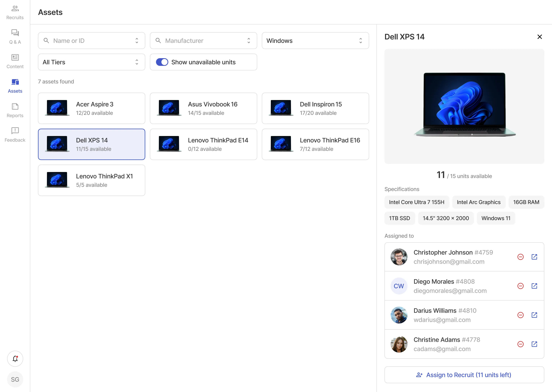Open the notifications bell icon
Image resolution: width=552 pixels, height=392 pixels.
[15, 359]
